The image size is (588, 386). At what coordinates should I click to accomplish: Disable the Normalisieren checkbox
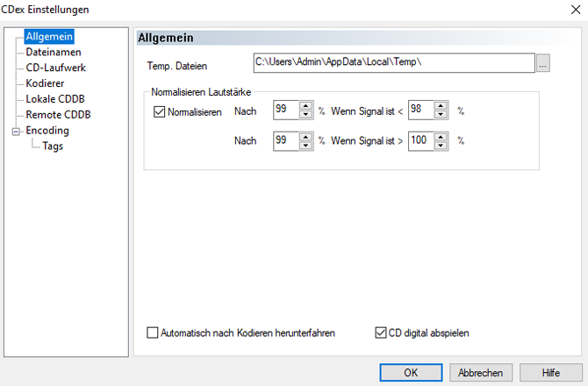[159, 112]
